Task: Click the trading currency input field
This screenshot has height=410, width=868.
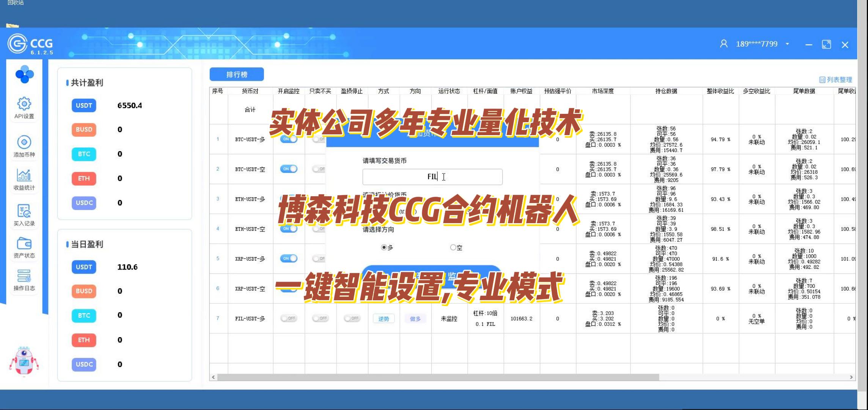Action: click(432, 177)
